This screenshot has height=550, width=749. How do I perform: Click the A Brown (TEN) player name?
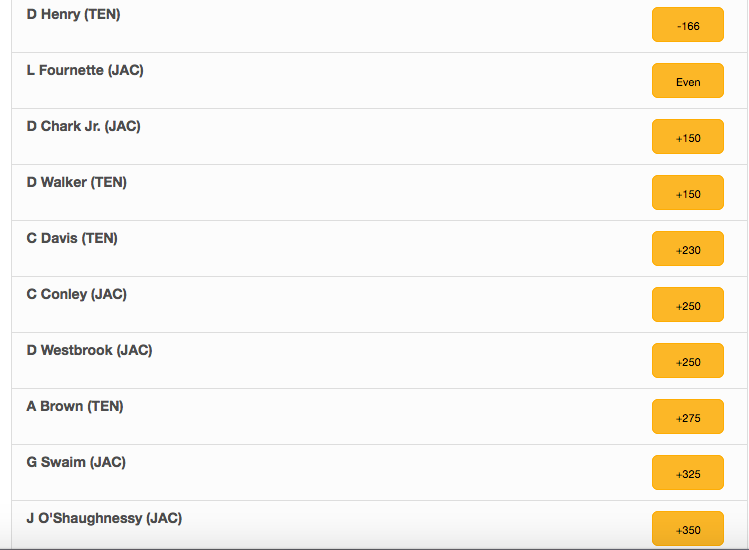click(75, 406)
